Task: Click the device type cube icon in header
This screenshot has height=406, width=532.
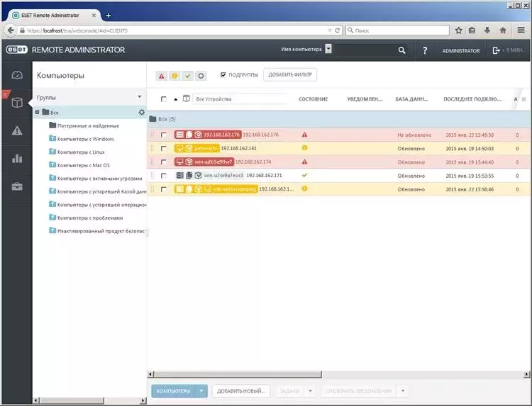Action: [187, 98]
